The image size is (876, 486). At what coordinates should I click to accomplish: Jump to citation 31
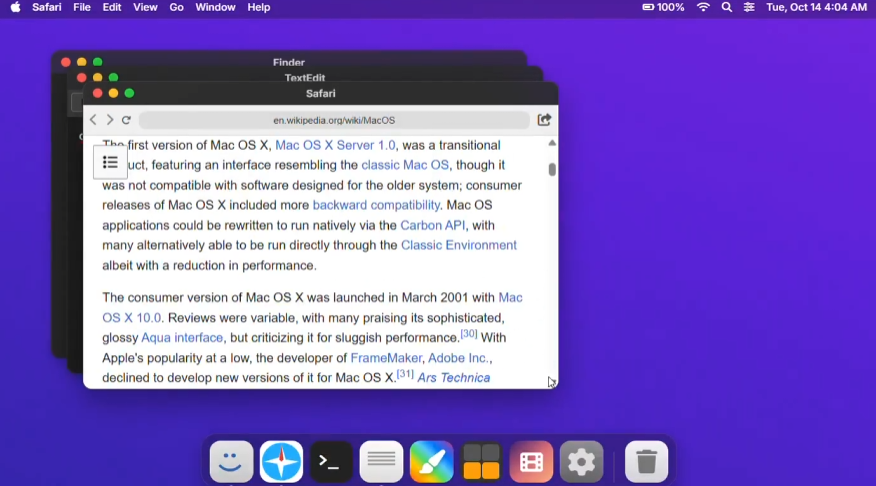coord(405,374)
